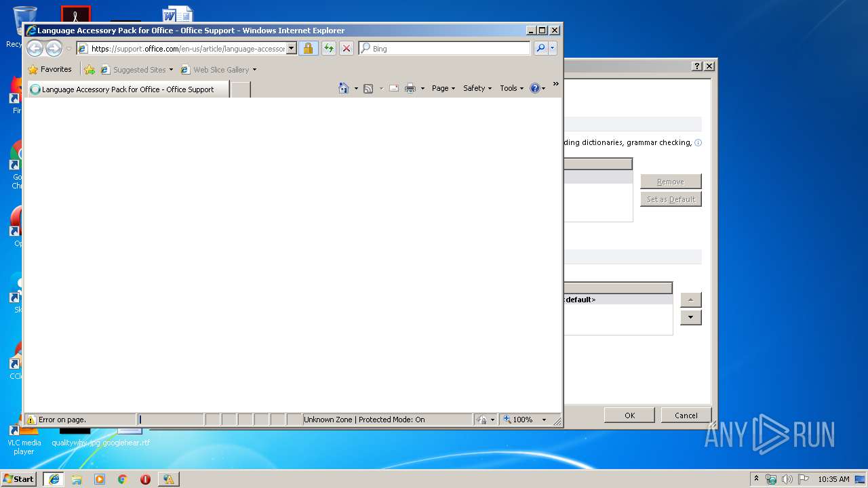The image size is (868, 488).
Task: Expand the address bar autocomplete dropdown
Action: tap(292, 48)
